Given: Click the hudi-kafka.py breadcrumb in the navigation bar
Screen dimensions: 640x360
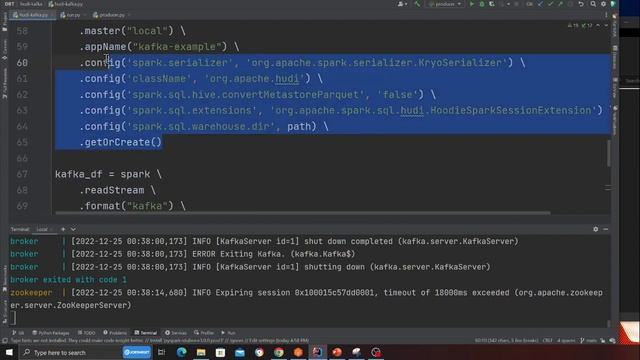Looking at the screenshot, I should [65, 4].
